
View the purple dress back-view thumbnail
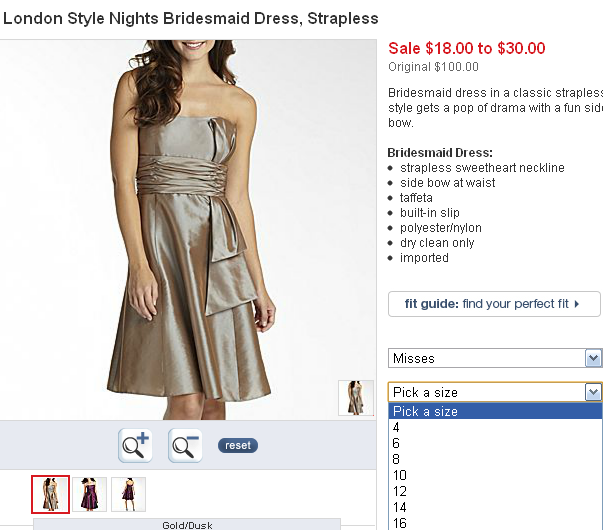[x=128, y=494]
